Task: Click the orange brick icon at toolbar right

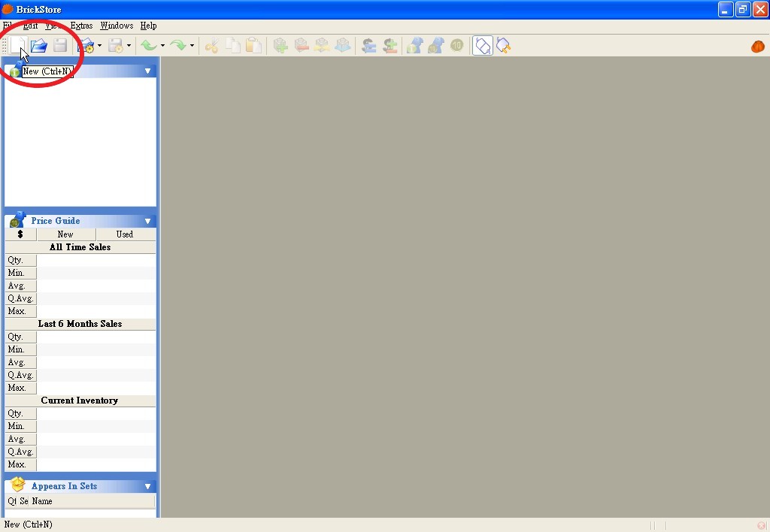Action: [758, 46]
